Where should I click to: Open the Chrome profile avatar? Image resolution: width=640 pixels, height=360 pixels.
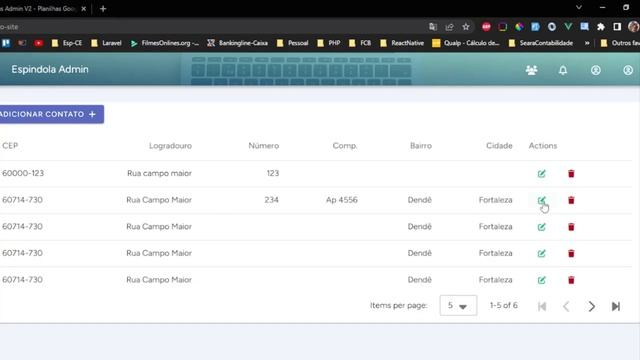coord(633,27)
